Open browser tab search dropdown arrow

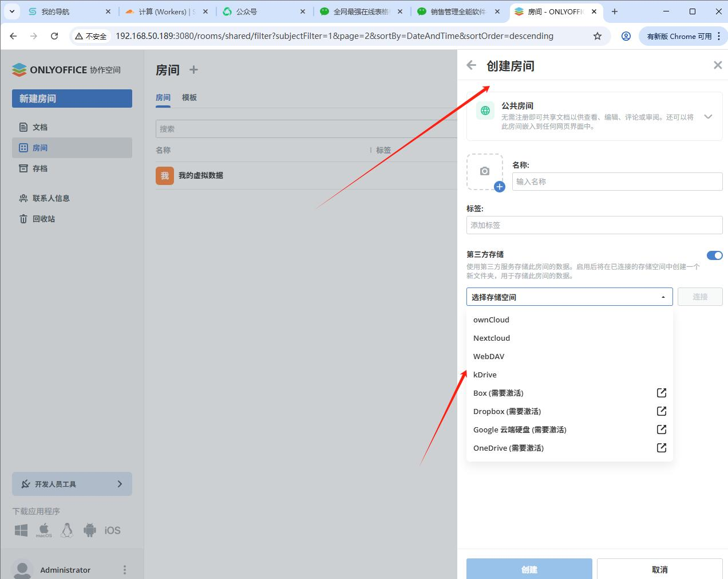pyautogui.click(x=11, y=11)
